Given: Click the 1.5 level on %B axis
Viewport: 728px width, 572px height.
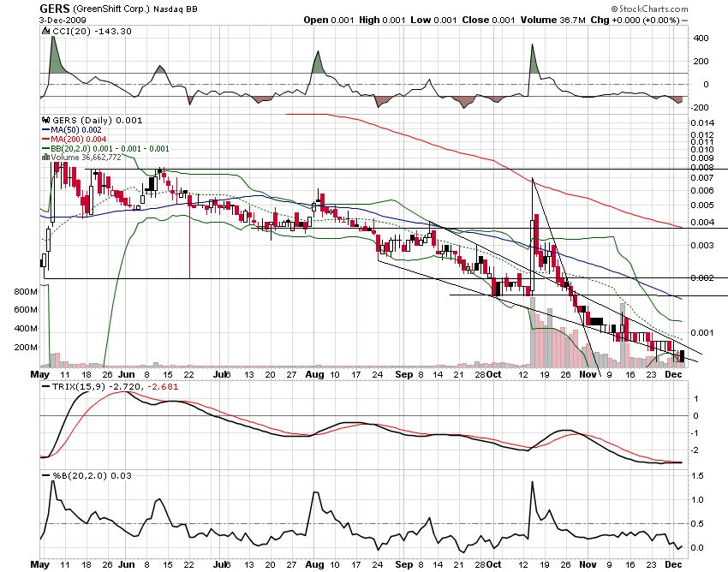Looking at the screenshot, I should point(697,476).
